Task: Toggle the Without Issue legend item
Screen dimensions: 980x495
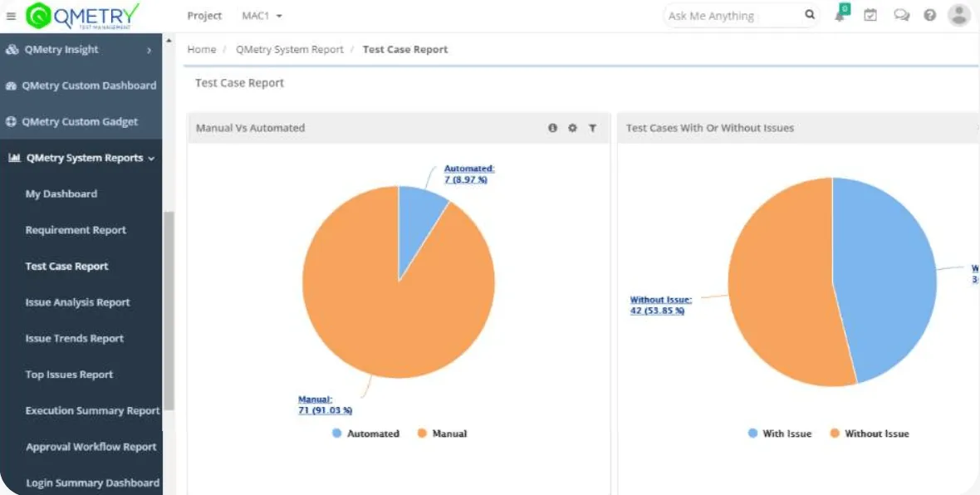Action: point(870,434)
